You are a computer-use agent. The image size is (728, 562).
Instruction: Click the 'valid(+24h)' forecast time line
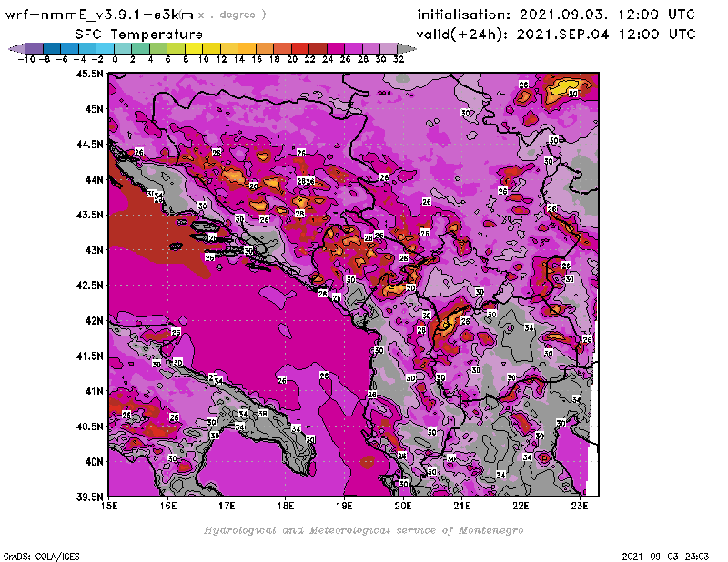click(x=556, y=35)
